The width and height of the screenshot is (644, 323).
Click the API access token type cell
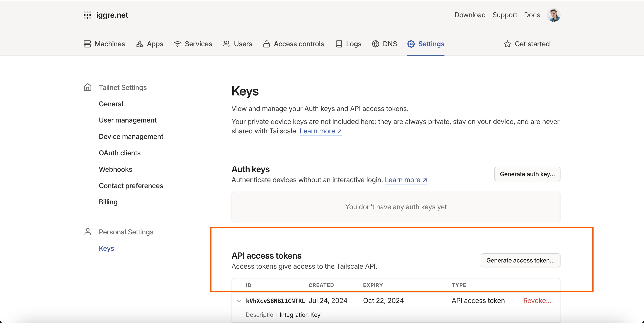coord(478,300)
